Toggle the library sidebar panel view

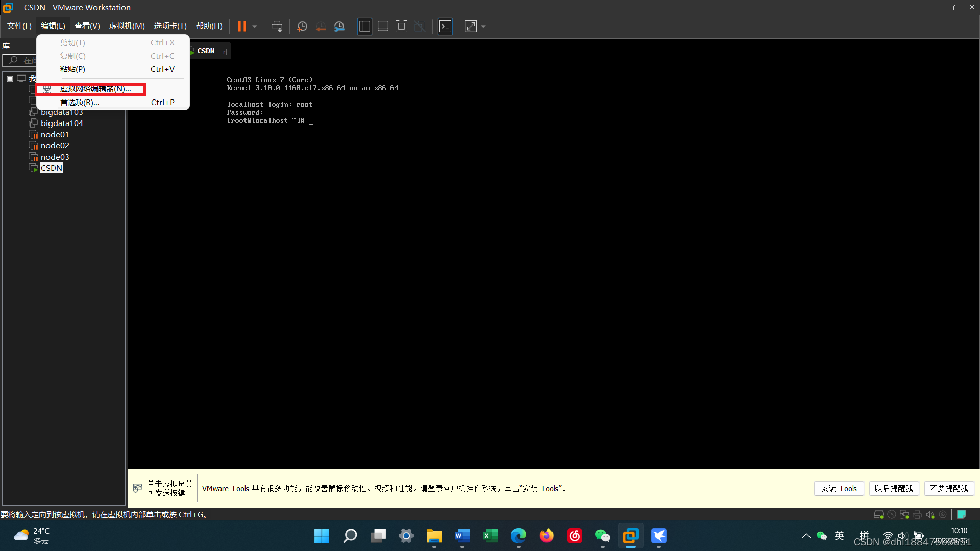364,26
